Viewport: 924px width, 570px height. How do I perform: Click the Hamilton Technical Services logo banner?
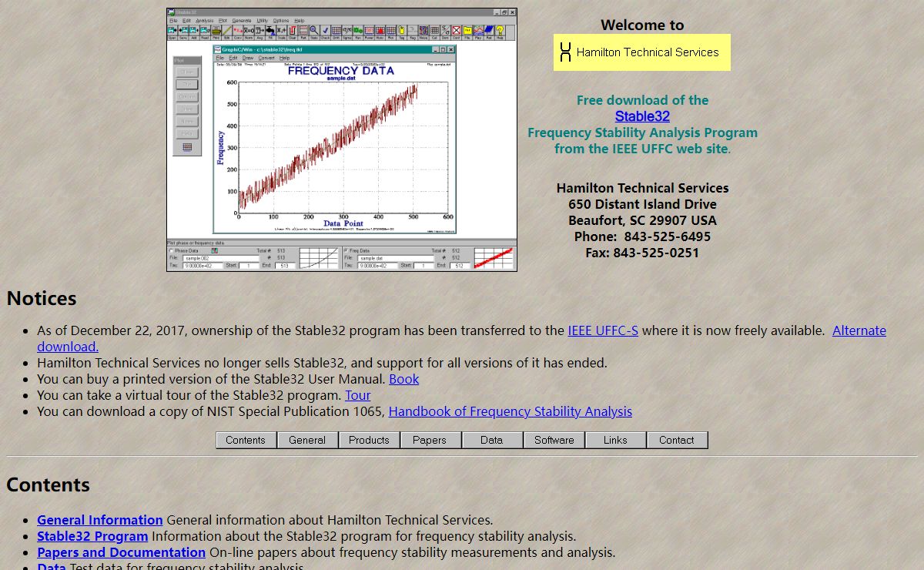point(641,52)
